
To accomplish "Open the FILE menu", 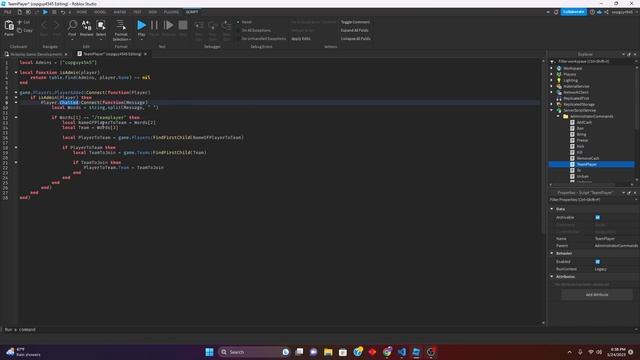I will [x=8, y=12].
